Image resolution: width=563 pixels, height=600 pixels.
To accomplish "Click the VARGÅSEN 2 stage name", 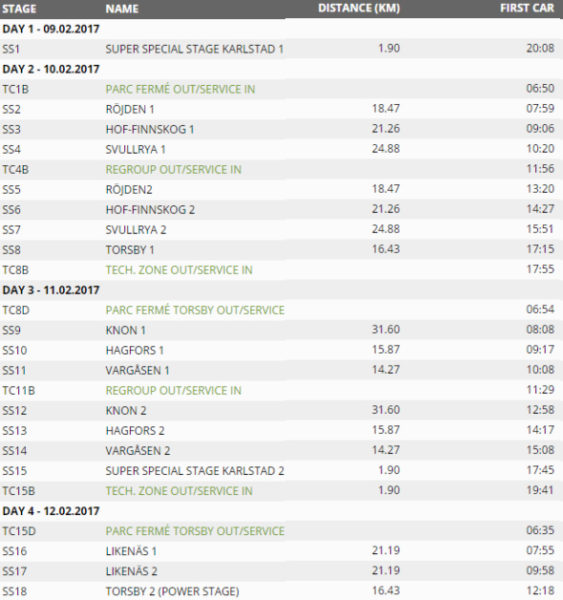I will coord(138,451).
